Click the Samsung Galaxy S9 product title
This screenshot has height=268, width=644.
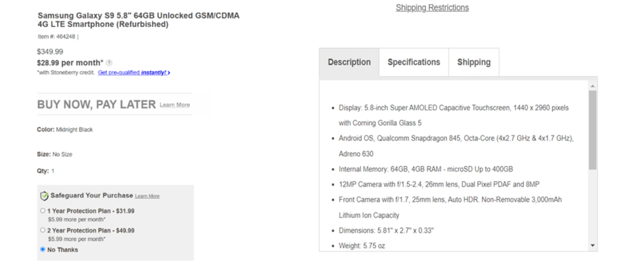pos(138,20)
